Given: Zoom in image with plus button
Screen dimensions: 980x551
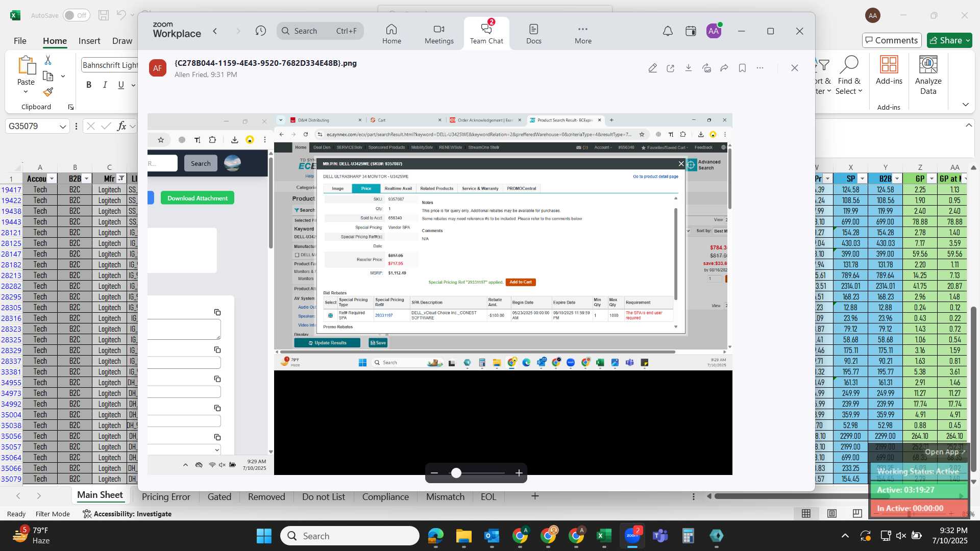Looking at the screenshot, I should [519, 473].
